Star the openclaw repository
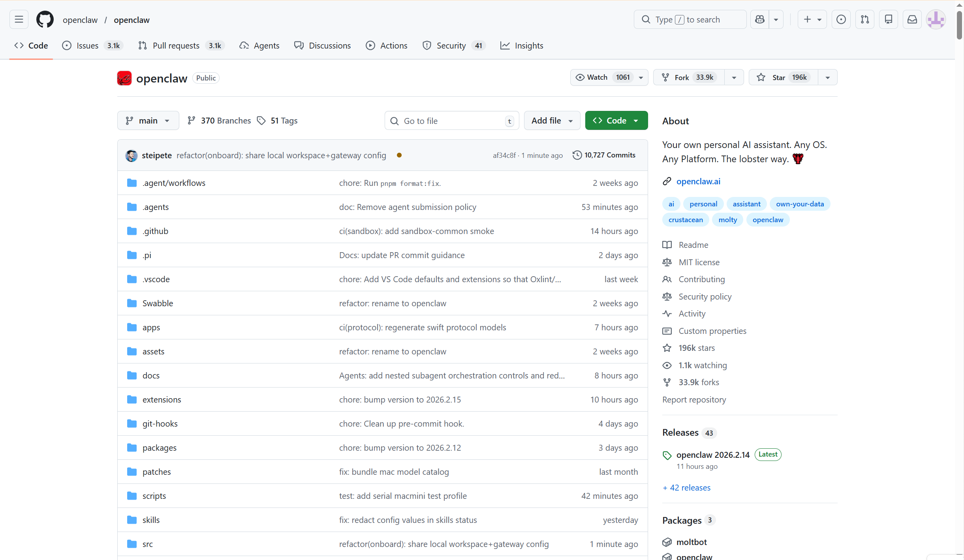 tap(784, 77)
